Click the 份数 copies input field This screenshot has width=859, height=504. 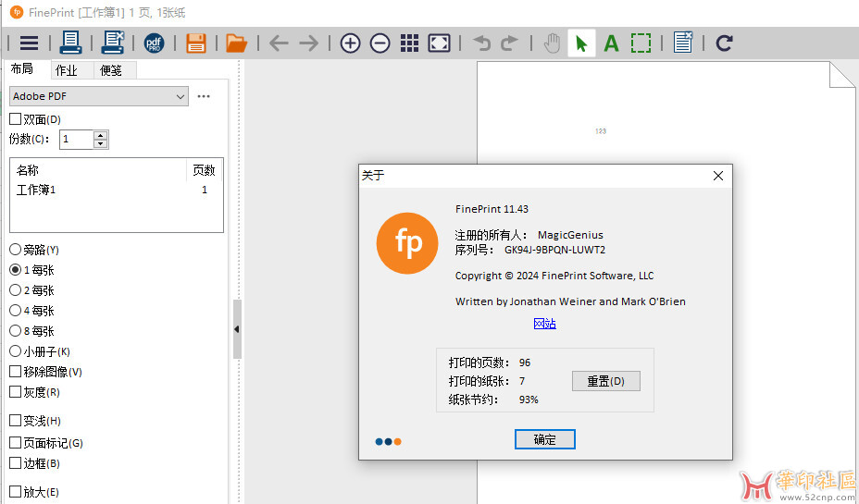coord(77,139)
